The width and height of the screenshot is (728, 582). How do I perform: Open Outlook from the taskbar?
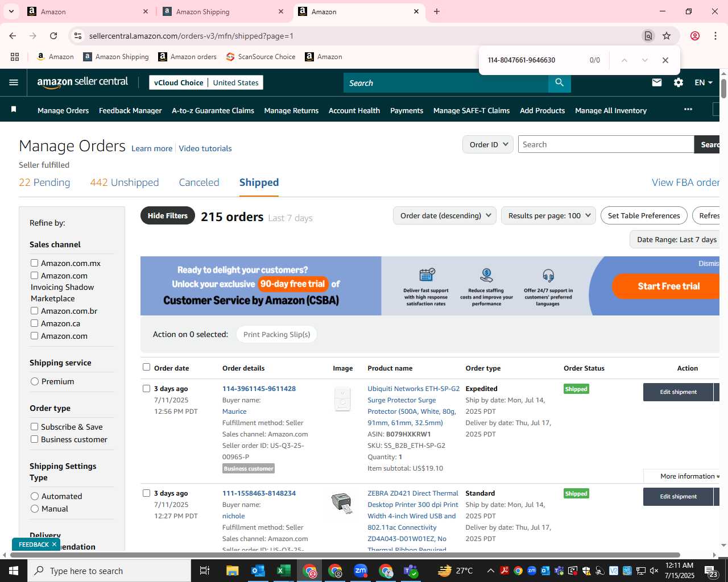point(258,571)
